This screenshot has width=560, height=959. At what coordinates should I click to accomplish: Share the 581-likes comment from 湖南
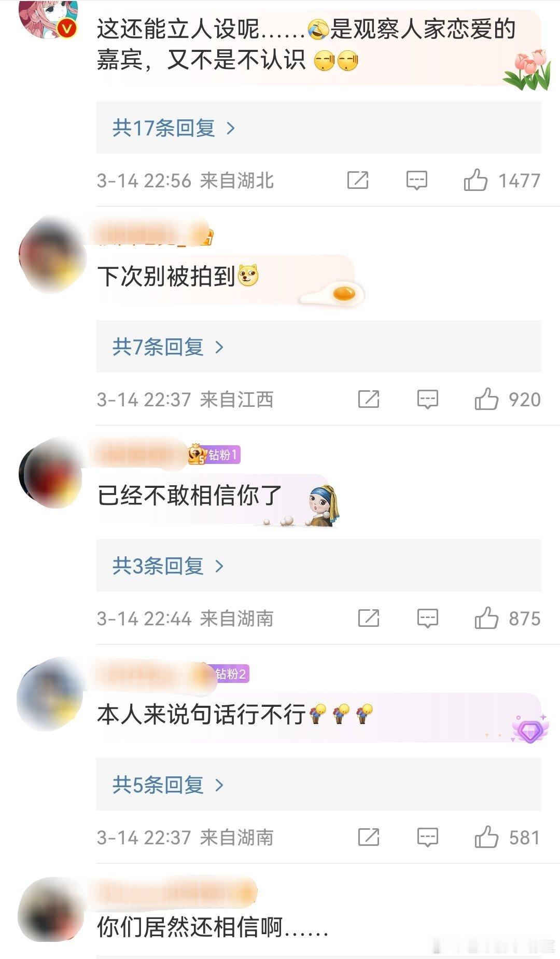click(x=369, y=837)
